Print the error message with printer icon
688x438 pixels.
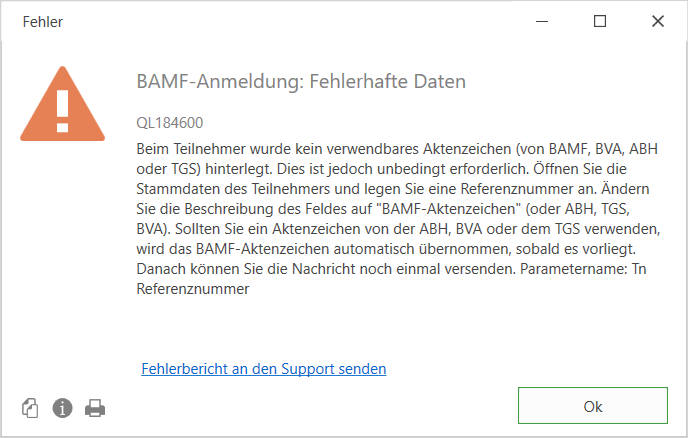[95, 408]
